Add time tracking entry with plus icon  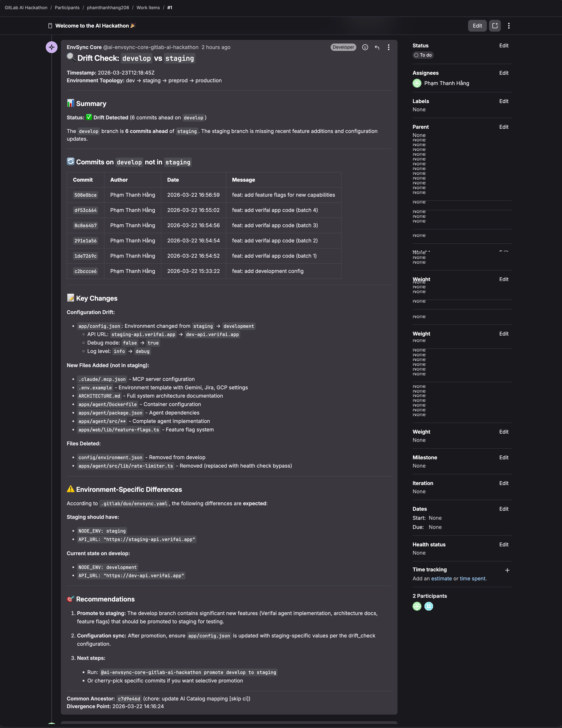(507, 570)
